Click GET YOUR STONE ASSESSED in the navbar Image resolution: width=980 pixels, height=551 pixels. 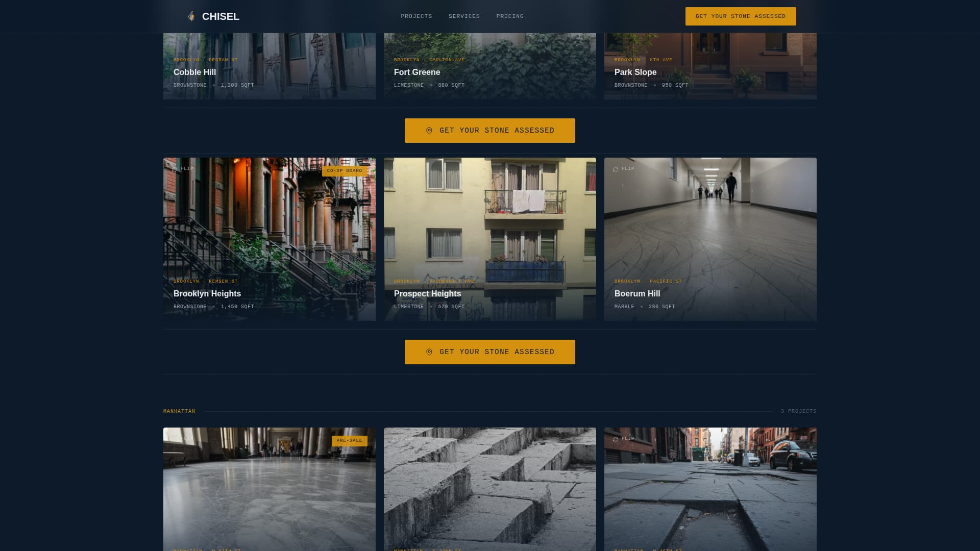(741, 16)
